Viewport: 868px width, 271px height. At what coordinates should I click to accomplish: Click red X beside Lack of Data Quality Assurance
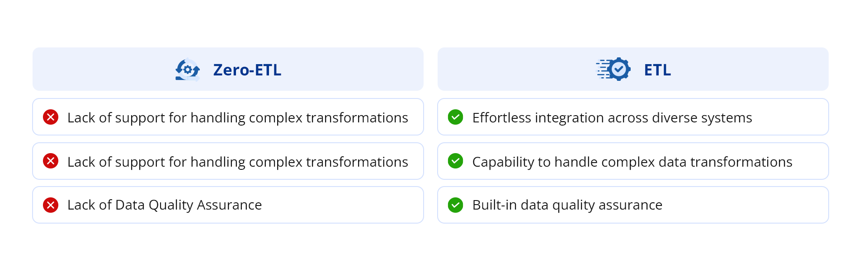(x=51, y=205)
